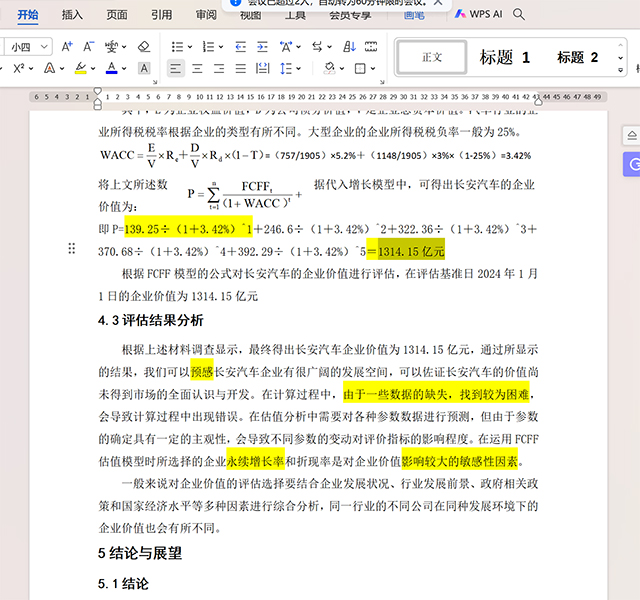Screen dimensions: 640x600
Task: Open the font settings dialog launcher
Action: coord(155,82)
